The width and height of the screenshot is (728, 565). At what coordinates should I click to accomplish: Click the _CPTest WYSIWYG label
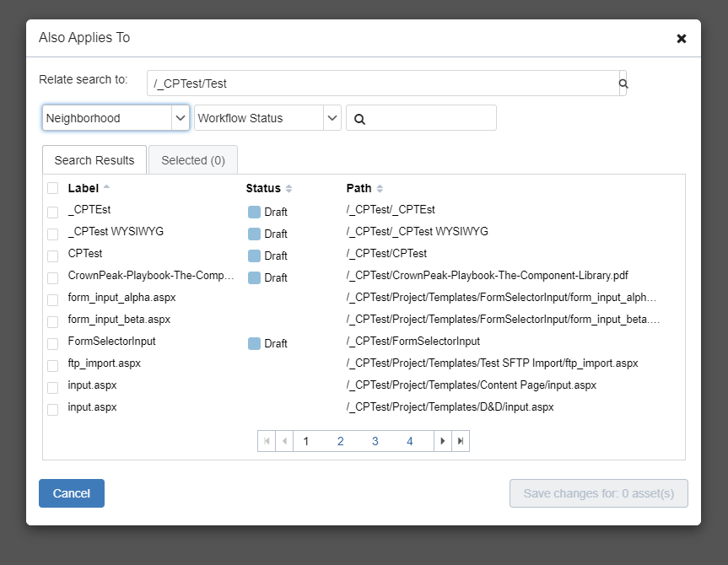[x=116, y=231]
